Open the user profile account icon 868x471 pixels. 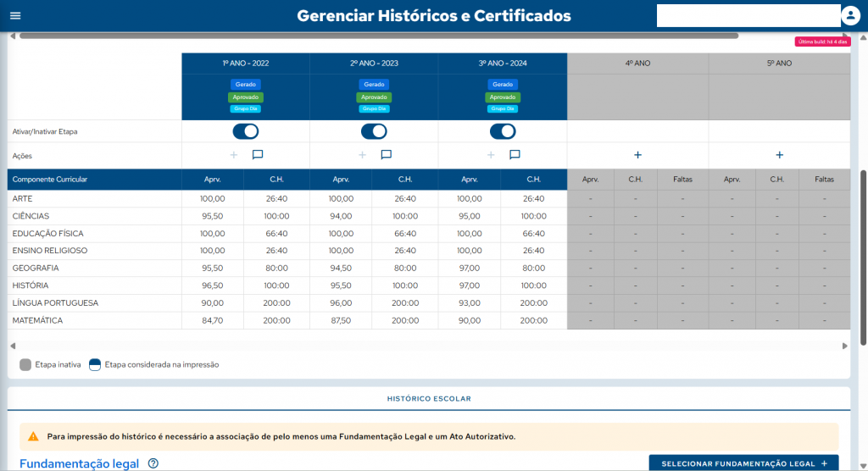850,16
